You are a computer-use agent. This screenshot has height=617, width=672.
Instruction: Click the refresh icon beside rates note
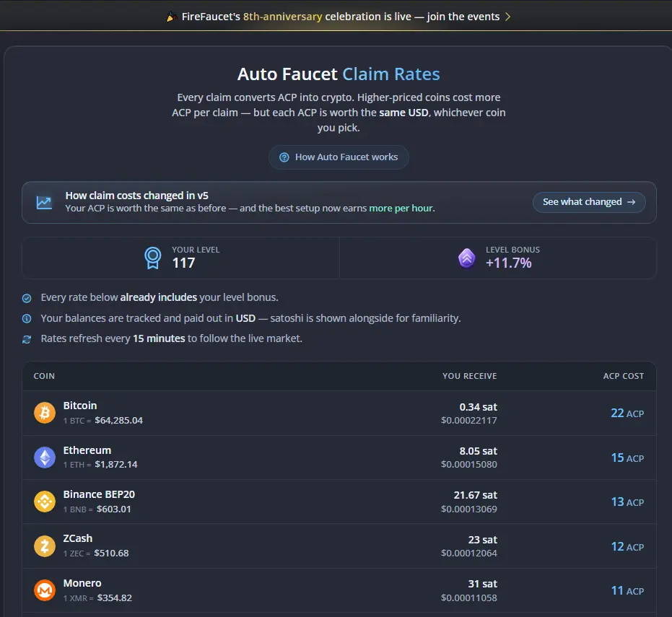click(x=27, y=339)
